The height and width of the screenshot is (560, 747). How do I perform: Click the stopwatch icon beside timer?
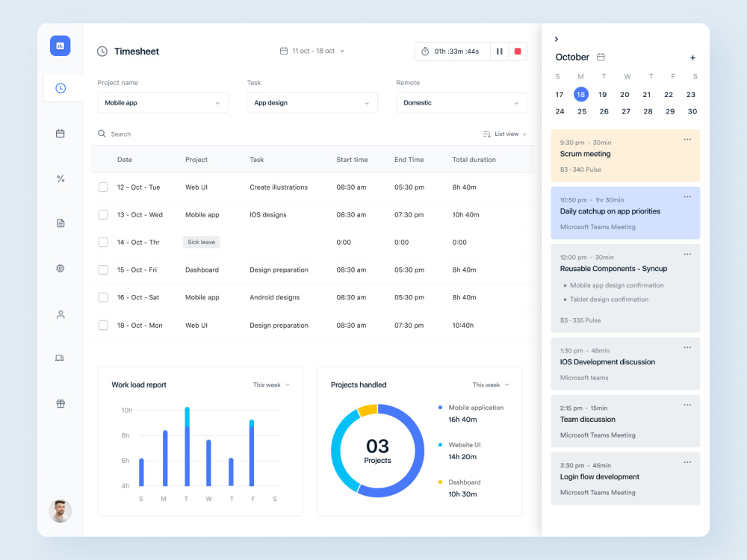(425, 52)
